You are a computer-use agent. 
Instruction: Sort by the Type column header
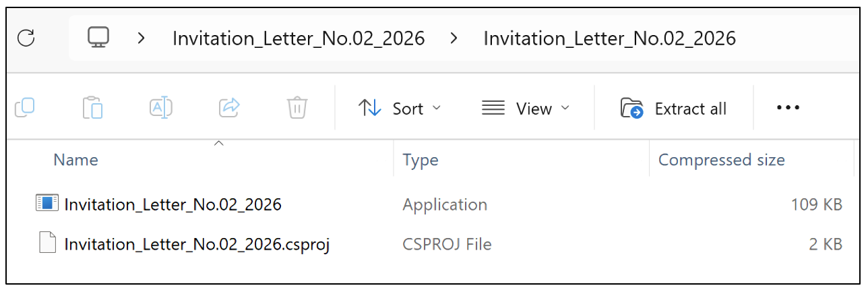(x=420, y=160)
